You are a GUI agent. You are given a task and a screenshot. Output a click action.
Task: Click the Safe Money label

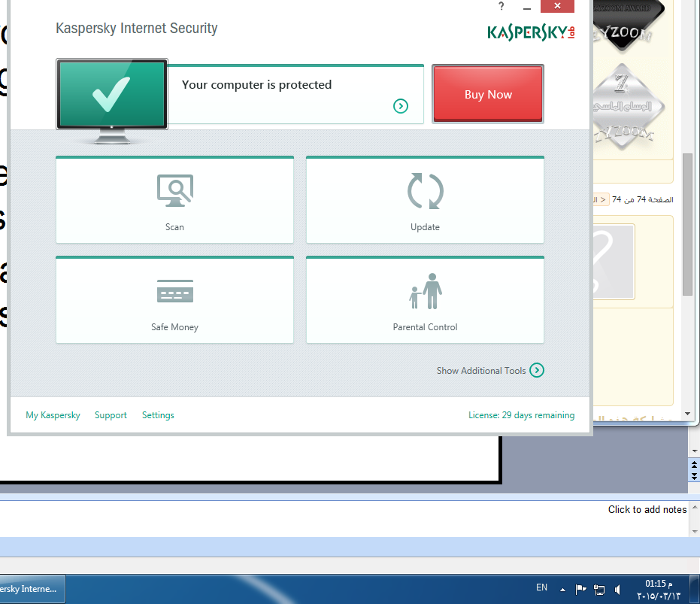coord(174,327)
